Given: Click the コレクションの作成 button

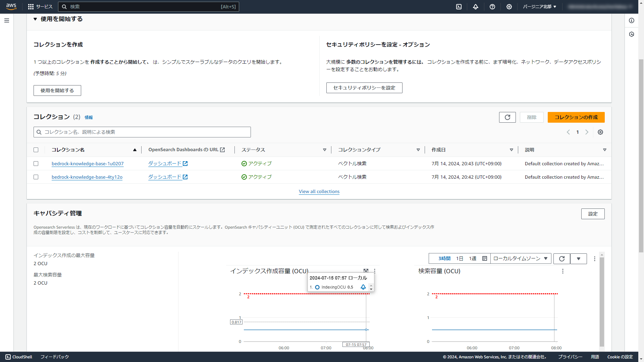Looking at the screenshot, I should point(576,117).
